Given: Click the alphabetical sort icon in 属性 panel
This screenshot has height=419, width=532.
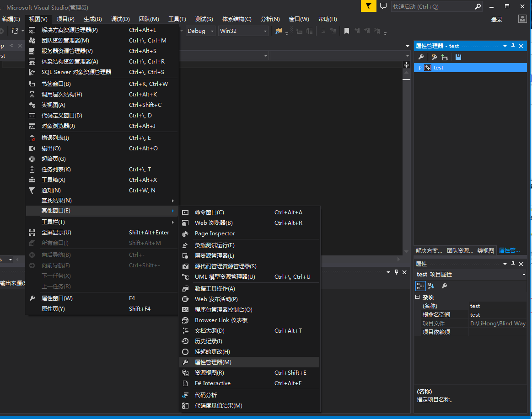Looking at the screenshot, I should (x=431, y=286).
